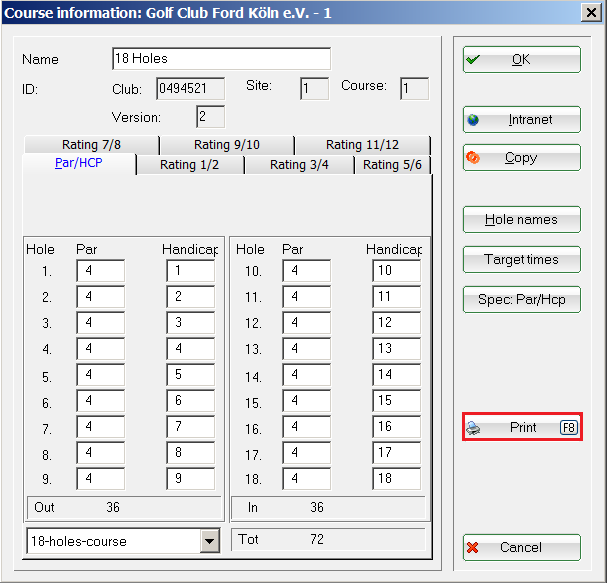Image resolution: width=607 pixels, height=583 pixels.
Task: Click the Par field for hole 12
Action: [307, 322]
